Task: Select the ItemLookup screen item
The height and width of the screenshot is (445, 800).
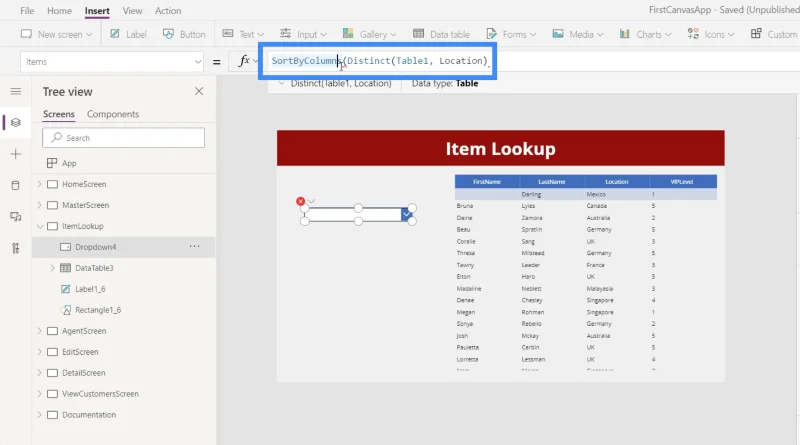Action: (83, 226)
